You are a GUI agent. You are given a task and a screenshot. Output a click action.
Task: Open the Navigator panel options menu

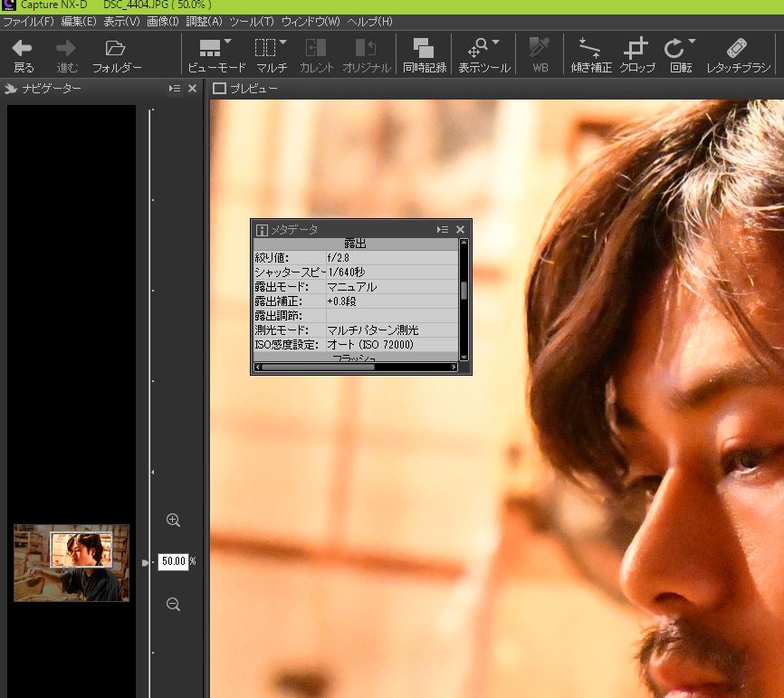175,88
